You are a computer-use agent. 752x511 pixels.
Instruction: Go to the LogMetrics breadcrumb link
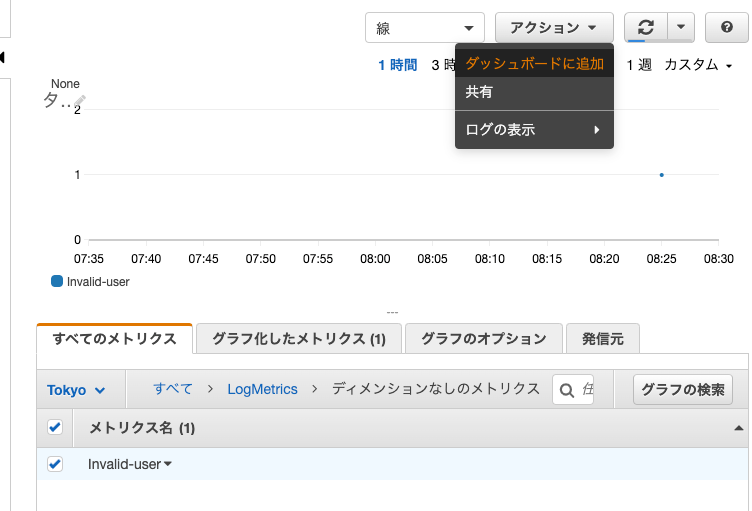coord(262,389)
